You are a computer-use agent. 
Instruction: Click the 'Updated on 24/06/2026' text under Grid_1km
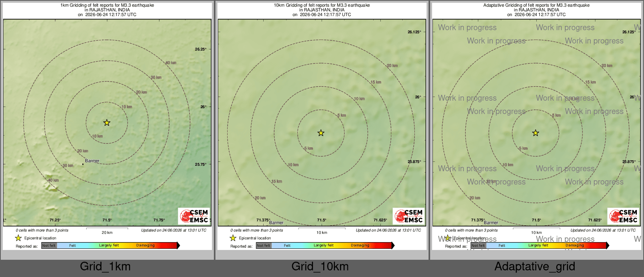click(174, 230)
